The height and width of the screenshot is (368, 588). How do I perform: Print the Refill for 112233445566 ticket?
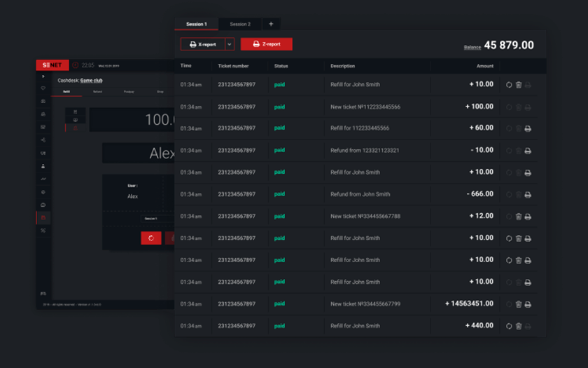[528, 128]
